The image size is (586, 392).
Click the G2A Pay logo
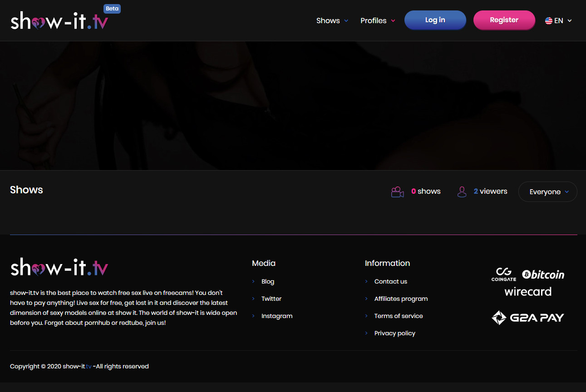[528, 318]
